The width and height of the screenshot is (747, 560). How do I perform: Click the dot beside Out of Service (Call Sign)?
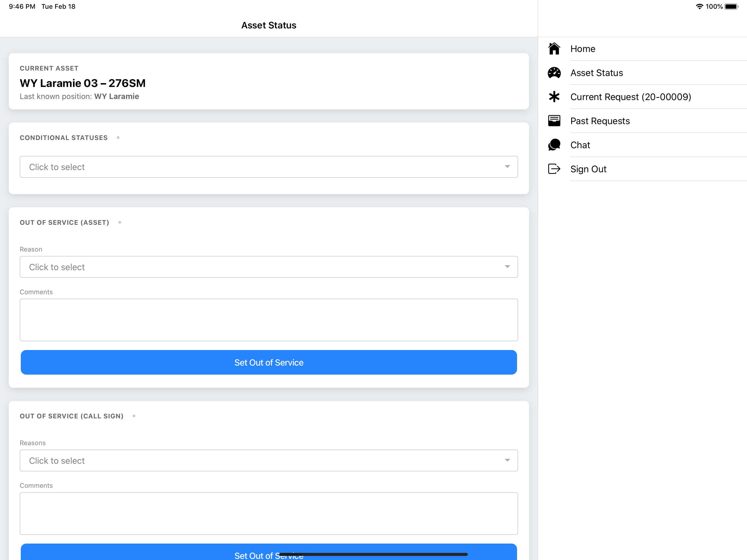134,416
